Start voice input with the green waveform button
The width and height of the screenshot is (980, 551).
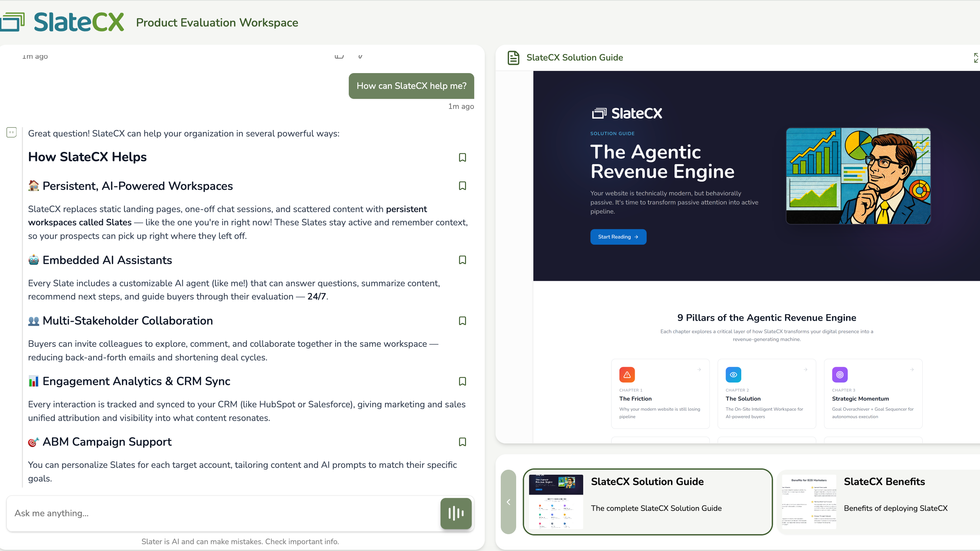(456, 513)
